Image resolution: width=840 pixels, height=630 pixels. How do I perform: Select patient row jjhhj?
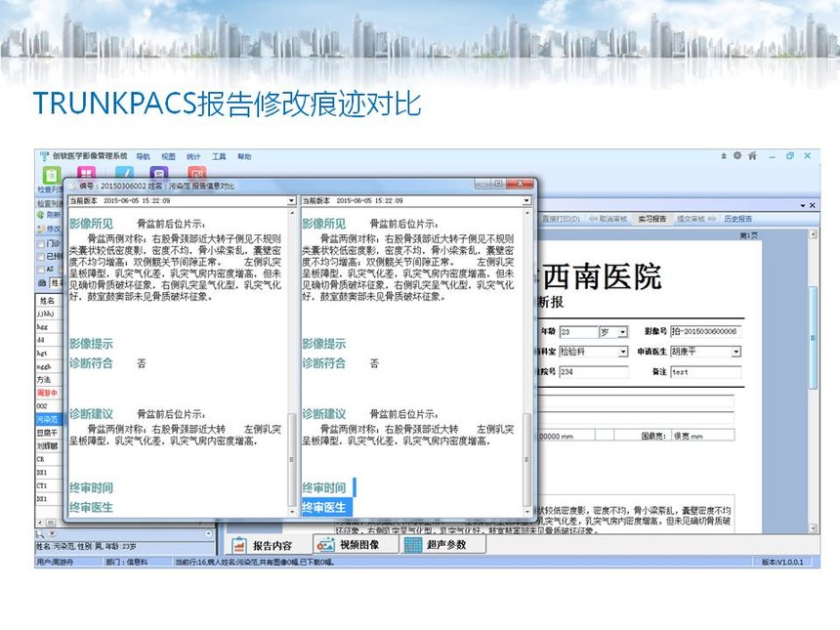pos(49,314)
